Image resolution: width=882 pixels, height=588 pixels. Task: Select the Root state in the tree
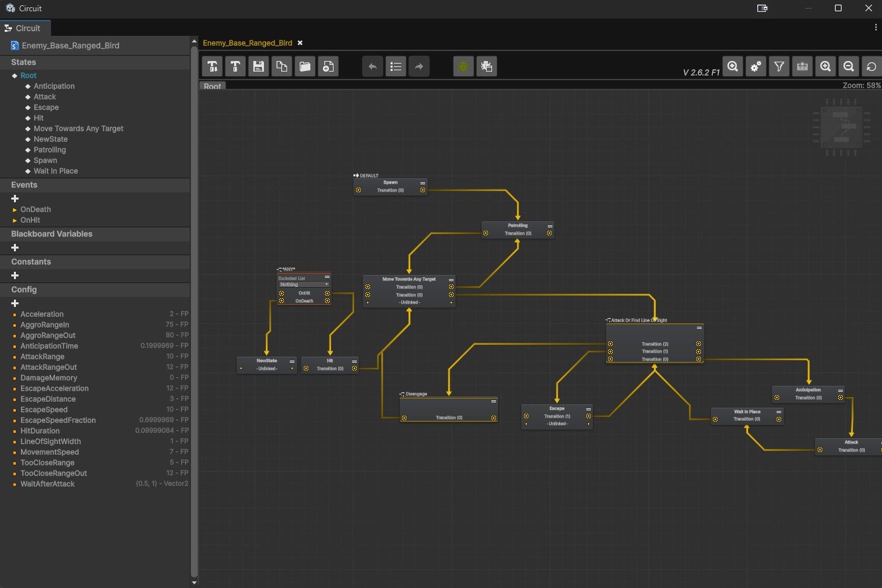tap(29, 76)
